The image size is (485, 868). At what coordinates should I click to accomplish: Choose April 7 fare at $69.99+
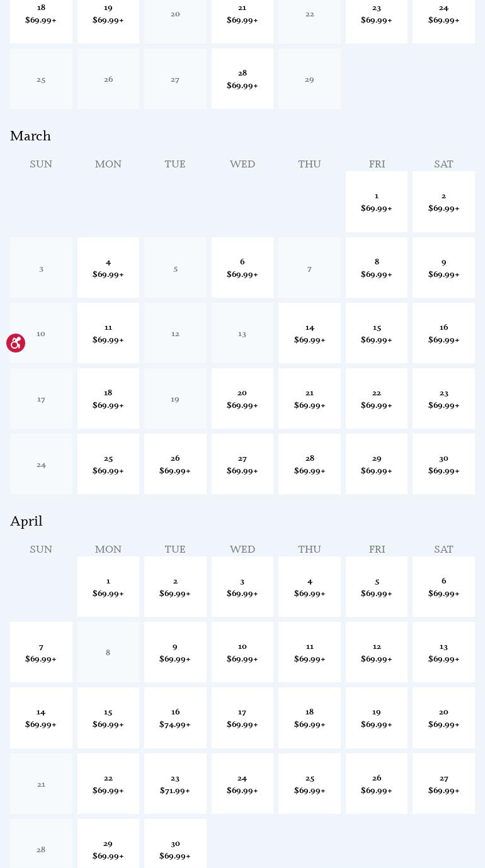click(41, 653)
